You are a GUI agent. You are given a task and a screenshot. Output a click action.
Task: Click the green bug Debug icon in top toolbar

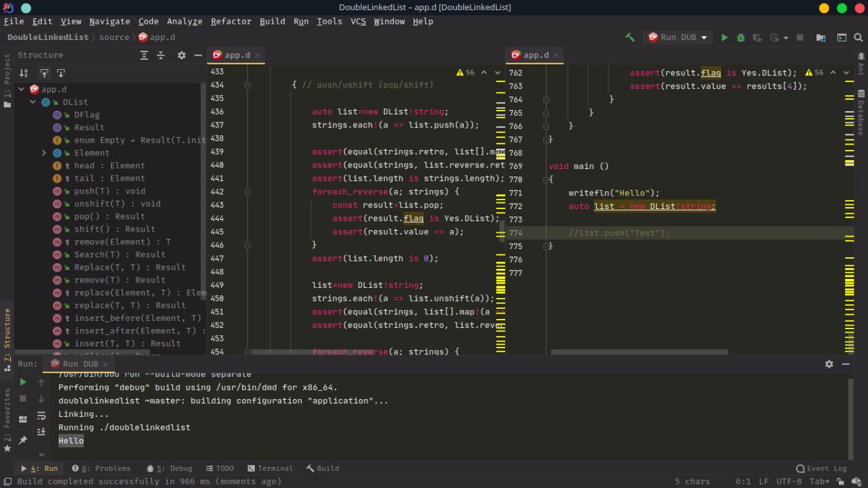[741, 38]
